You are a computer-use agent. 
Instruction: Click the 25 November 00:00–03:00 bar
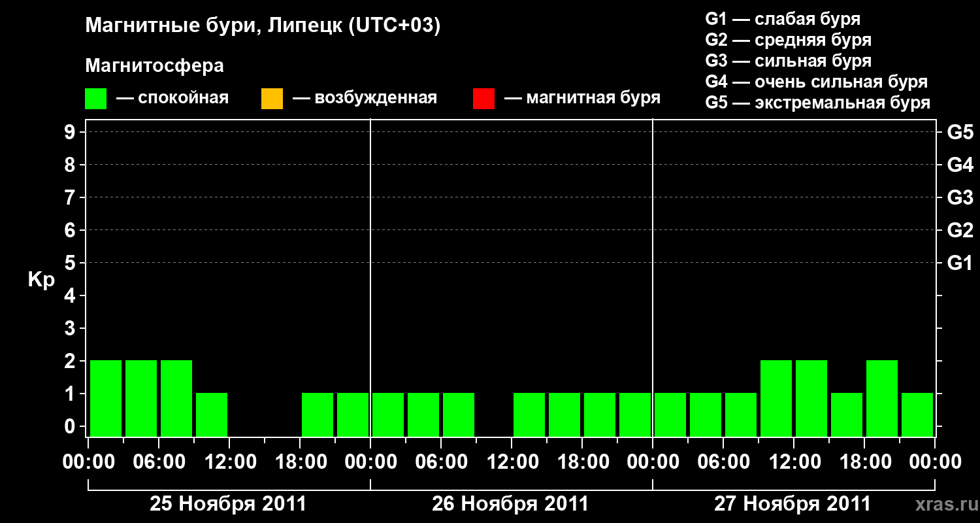[106, 398]
